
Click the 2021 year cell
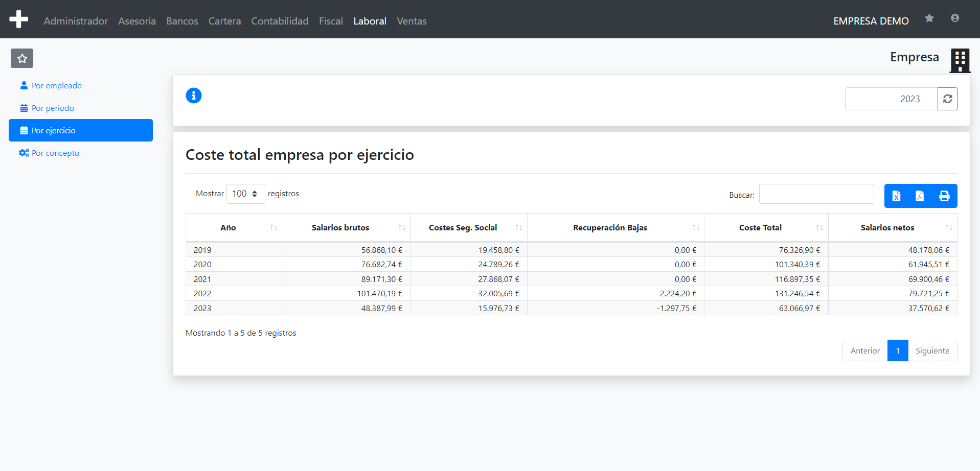click(x=234, y=279)
